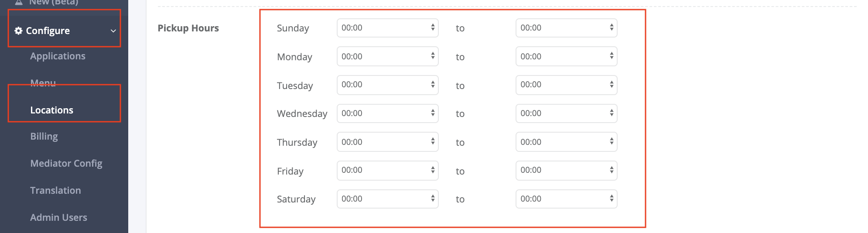Open Sunday pickup start time dropdown

coord(387,28)
